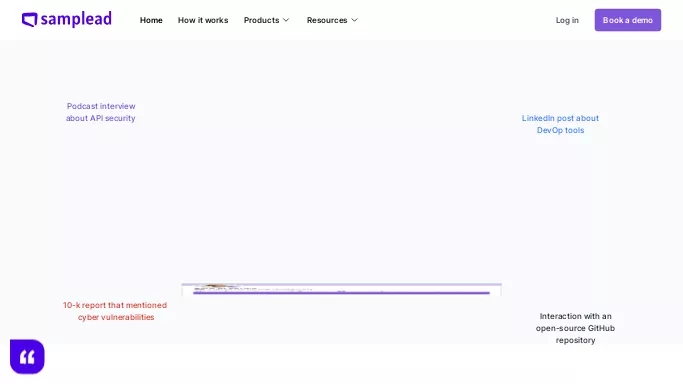Screen dimensions: 683x384
Task: Click the partially visible product screenshot preview
Action: pos(342,290)
